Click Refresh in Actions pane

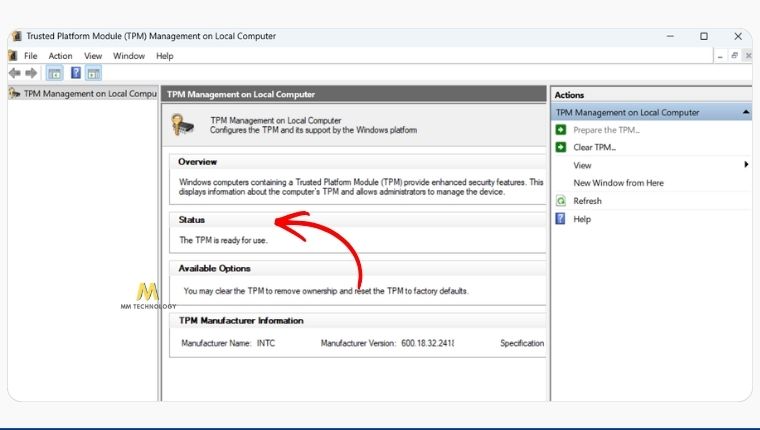click(587, 201)
